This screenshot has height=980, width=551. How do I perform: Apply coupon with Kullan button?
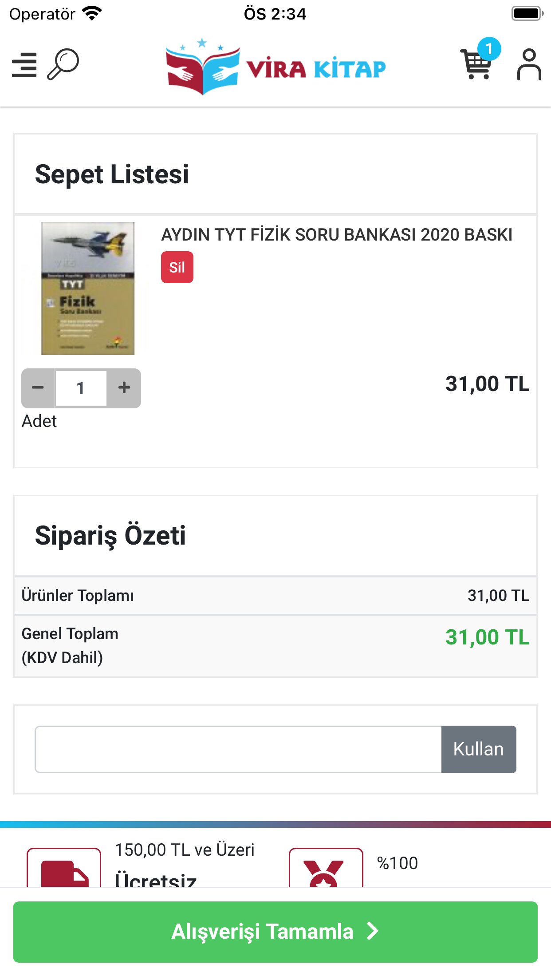pos(478,749)
